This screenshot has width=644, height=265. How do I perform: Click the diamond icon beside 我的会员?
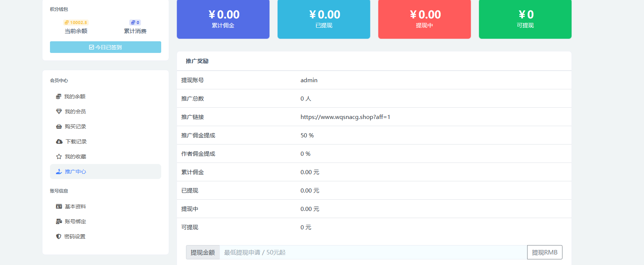[59, 111]
